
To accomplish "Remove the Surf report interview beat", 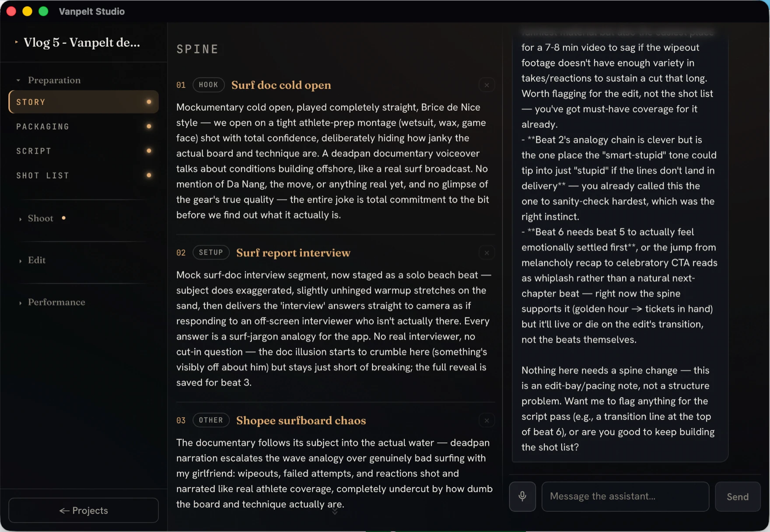I will [x=486, y=253].
